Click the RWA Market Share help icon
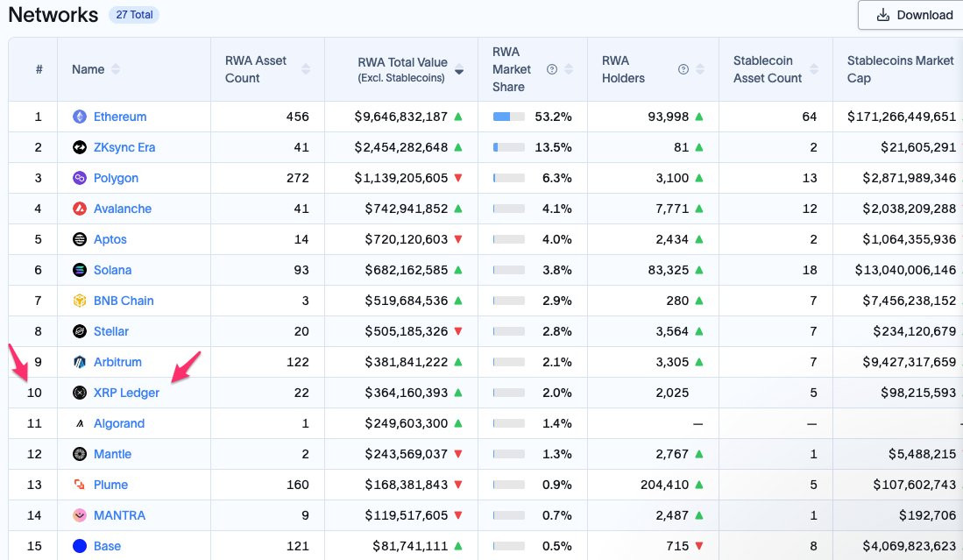The height and width of the screenshot is (560, 963). click(552, 69)
